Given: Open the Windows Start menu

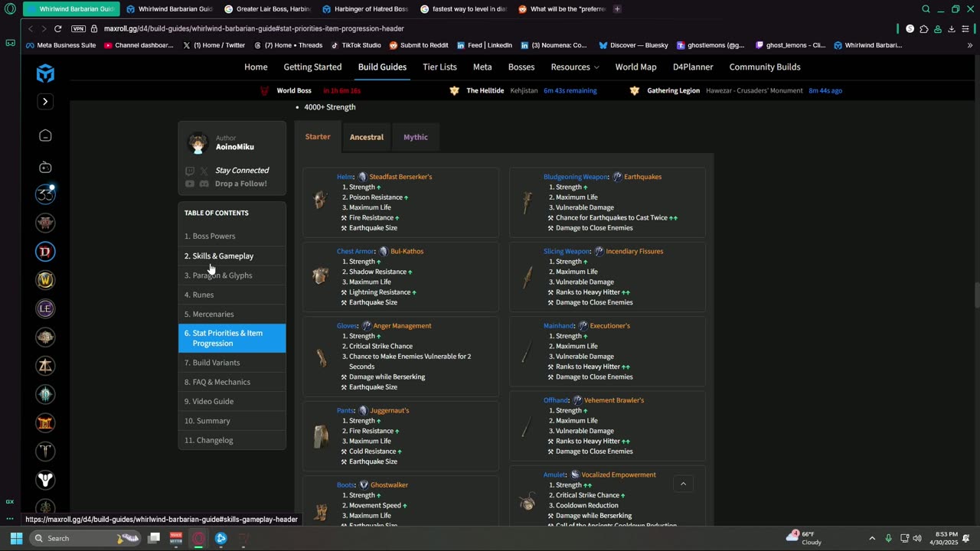Looking at the screenshot, I should (16, 538).
